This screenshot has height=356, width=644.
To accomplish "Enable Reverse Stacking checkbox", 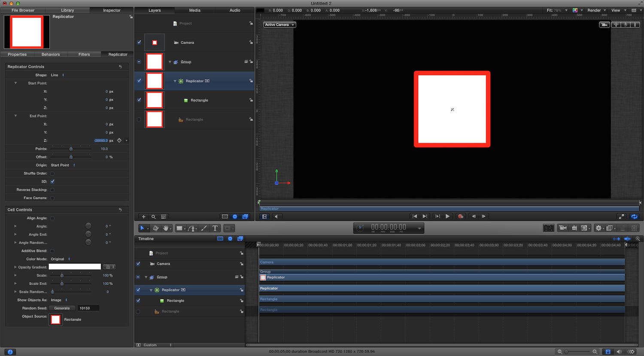I will (x=52, y=190).
